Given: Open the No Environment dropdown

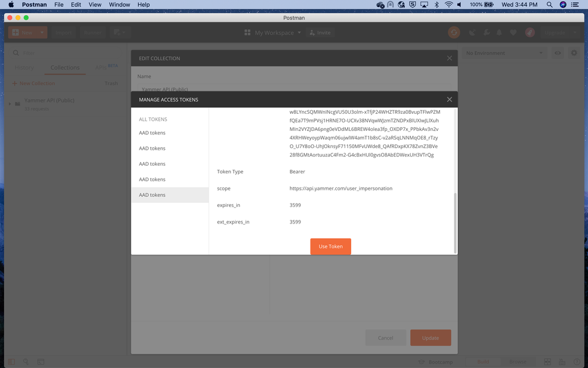Looking at the screenshot, I should pyautogui.click(x=504, y=53).
